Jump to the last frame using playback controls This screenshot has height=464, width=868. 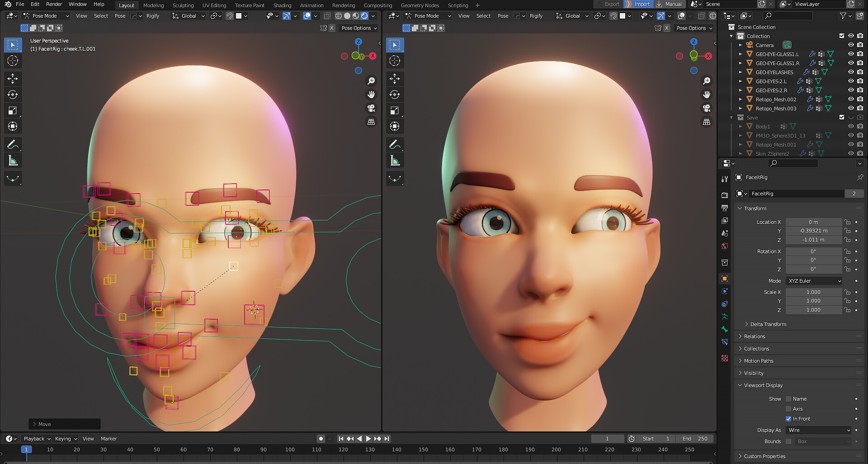[x=387, y=438]
